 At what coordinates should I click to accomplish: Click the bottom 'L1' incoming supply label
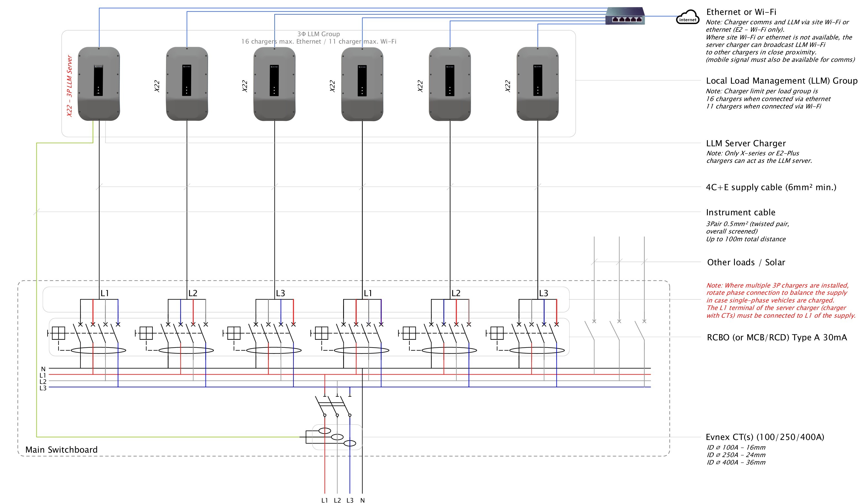click(325, 500)
